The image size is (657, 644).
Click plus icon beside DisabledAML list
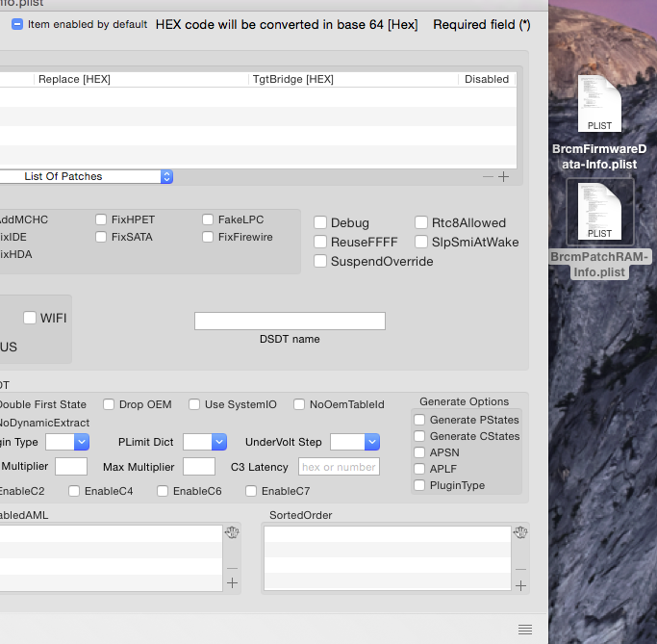tap(232, 582)
